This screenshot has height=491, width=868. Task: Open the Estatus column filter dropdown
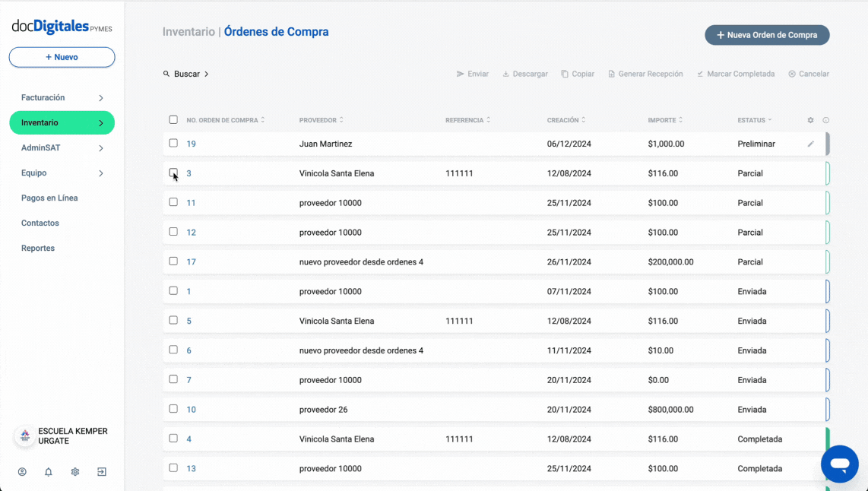coord(754,120)
